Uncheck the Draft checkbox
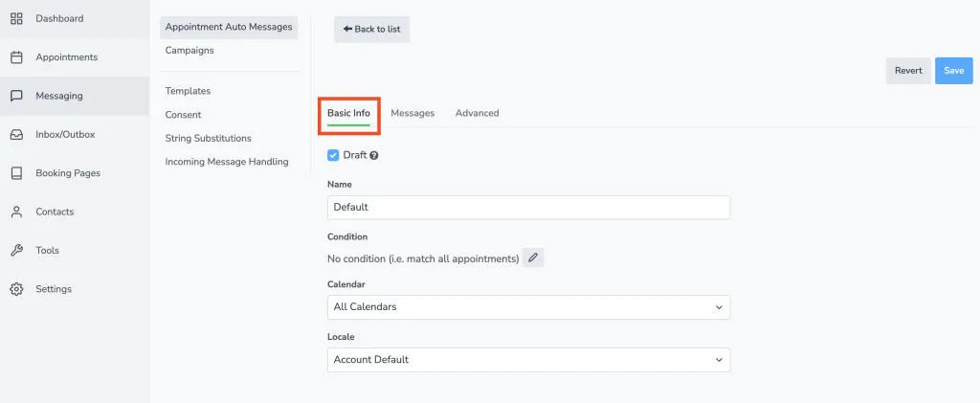The image size is (980, 403). [333, 155]
